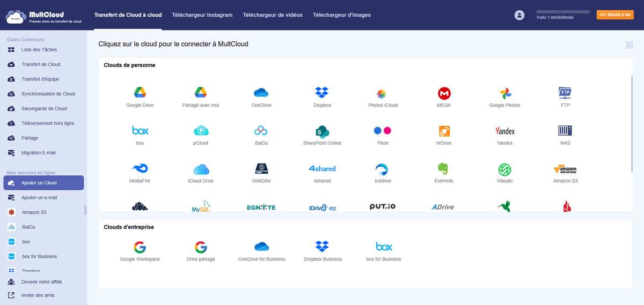Toggle the grid layout view icon
Image resolution: width=644 pixels, height=305 pixels.
[x=629, y=46]
